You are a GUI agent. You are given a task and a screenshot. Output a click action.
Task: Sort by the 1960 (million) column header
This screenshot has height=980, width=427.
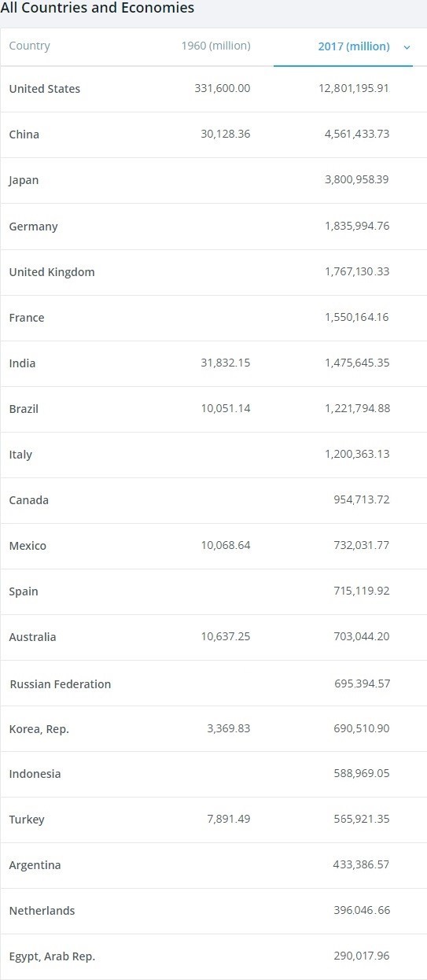coord(215,46)
